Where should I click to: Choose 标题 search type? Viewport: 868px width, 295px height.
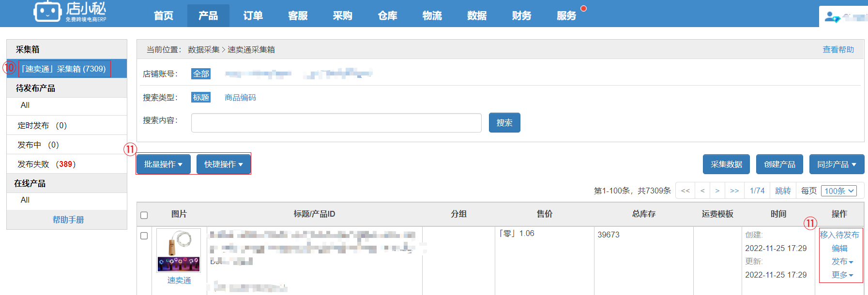(x=201, y=97)
